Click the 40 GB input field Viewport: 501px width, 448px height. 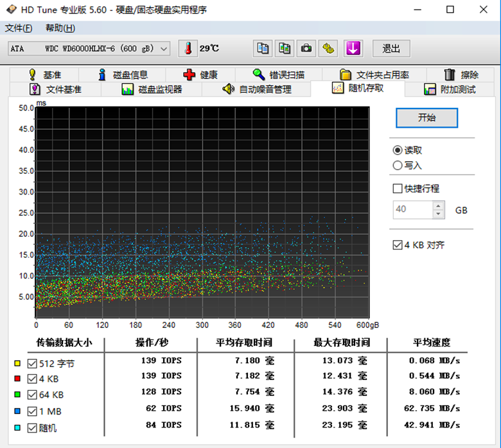click(413, 210)
